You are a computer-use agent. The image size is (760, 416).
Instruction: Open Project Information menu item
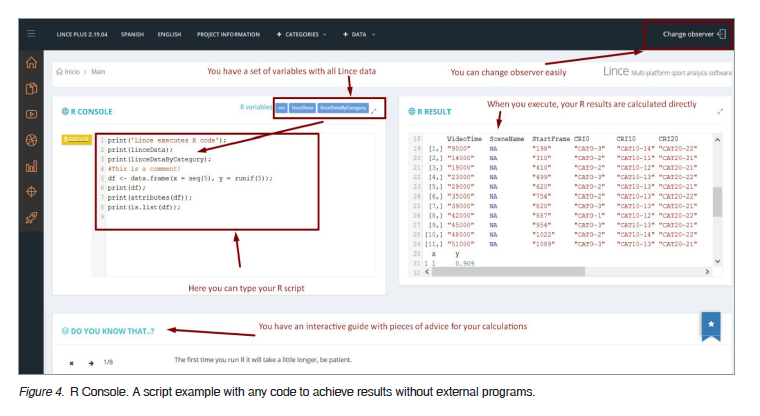click(228, 34)
